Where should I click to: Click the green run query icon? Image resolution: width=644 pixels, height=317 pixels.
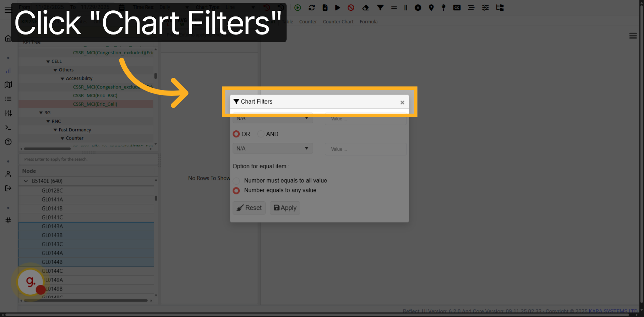(298, 7)
